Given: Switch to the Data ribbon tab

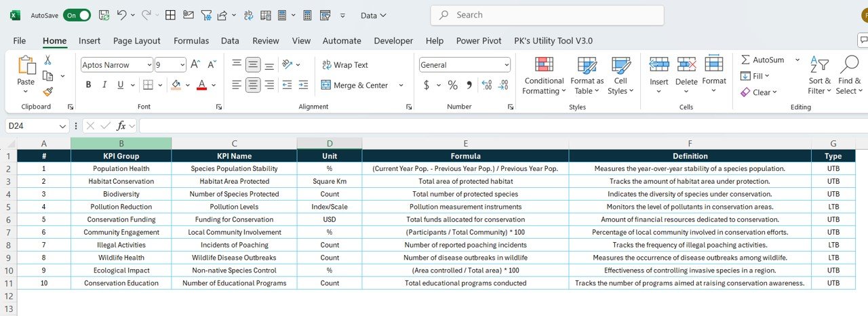Looking at the screenshot, I should tap(230, 41).
